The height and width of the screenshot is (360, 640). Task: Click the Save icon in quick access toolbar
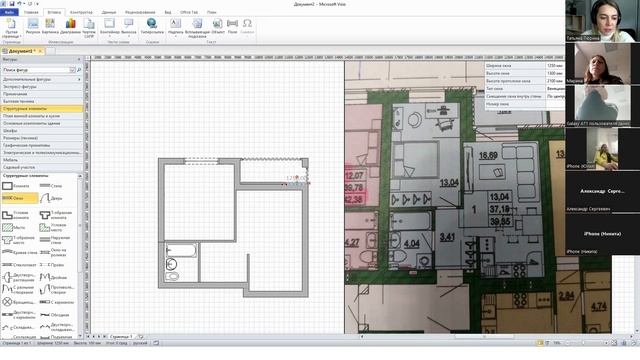(x=12, y=4)
